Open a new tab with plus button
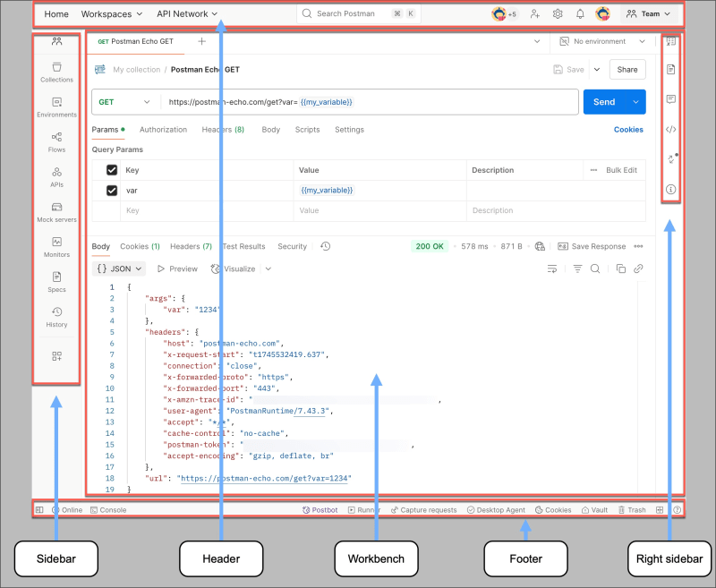 (202, 41)
